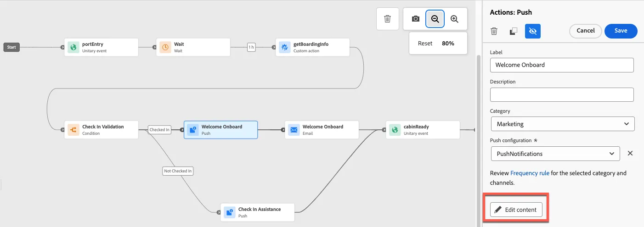Open the Category dropdown
Image resolution: width=644 pixels, height=227 pixels.
click(563, 124)
